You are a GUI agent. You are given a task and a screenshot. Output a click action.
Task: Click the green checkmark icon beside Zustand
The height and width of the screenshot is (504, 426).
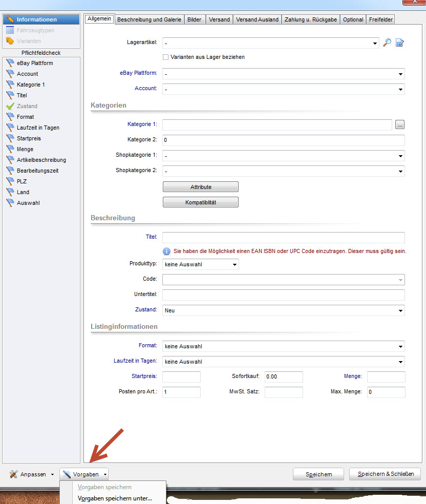point(10,106)
